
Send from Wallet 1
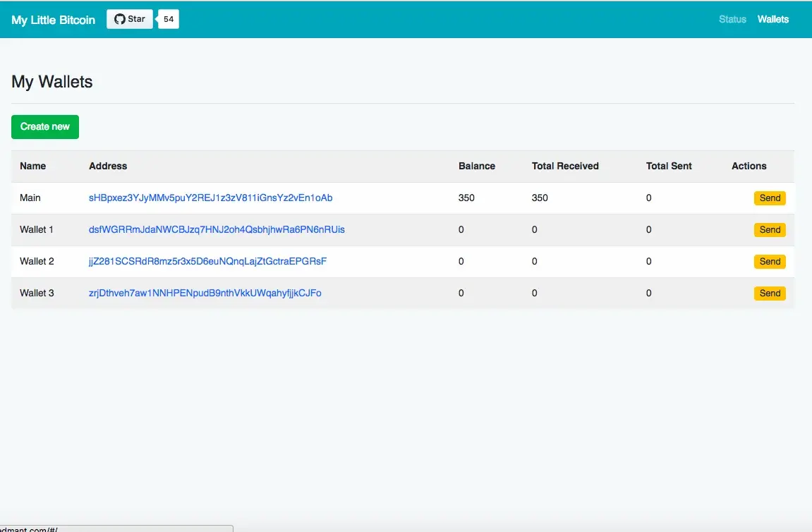pos(770,230)
